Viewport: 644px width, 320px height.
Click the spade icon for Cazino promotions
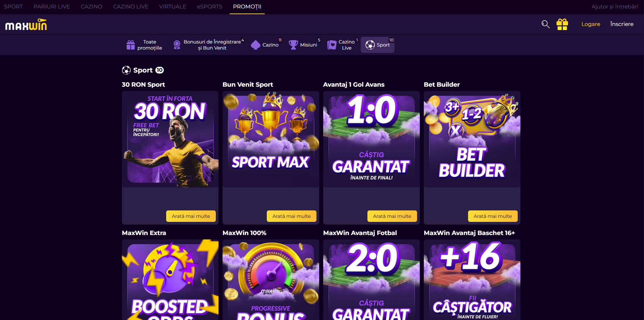point(256,45)
